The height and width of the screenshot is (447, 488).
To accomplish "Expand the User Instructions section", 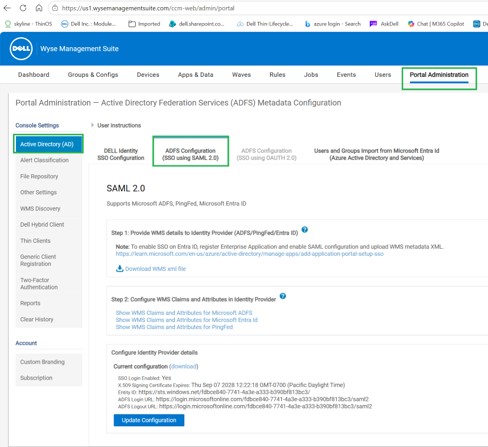I will tap(116, 125).
